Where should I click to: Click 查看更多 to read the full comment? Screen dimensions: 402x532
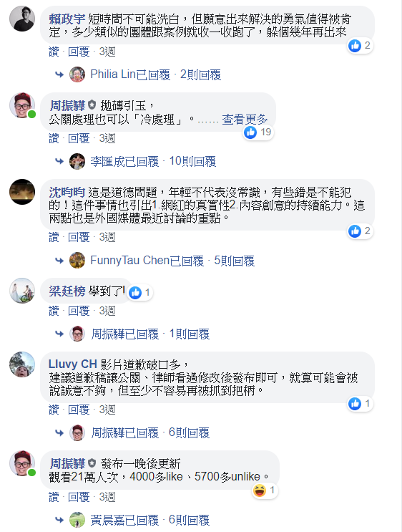245,120
